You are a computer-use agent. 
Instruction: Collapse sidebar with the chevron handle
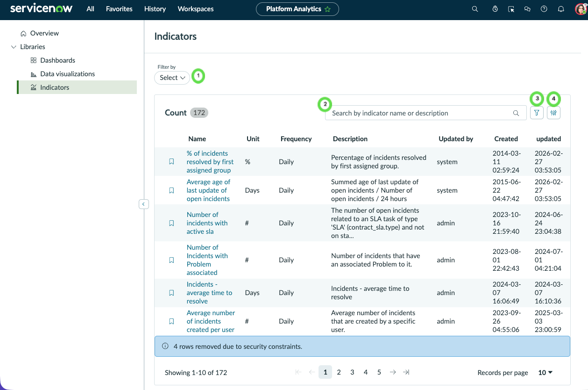(144, 204)
